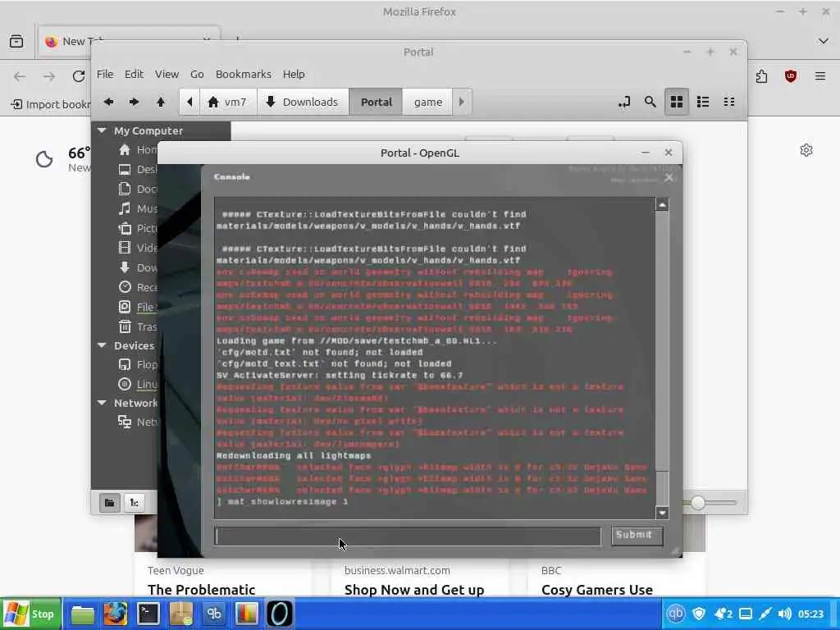Open Go menu in Portal file manager
Image resolution: width=840 pixels, height=630 pixels.
tap(197, 74)
